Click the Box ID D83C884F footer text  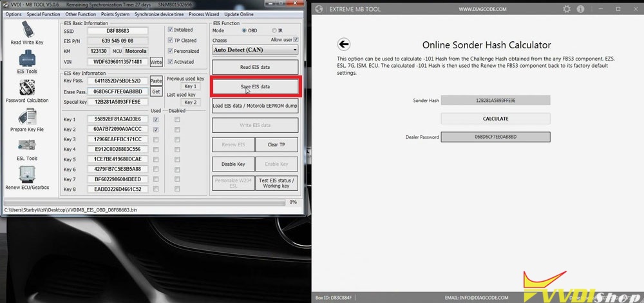click(x=333, y=298)
